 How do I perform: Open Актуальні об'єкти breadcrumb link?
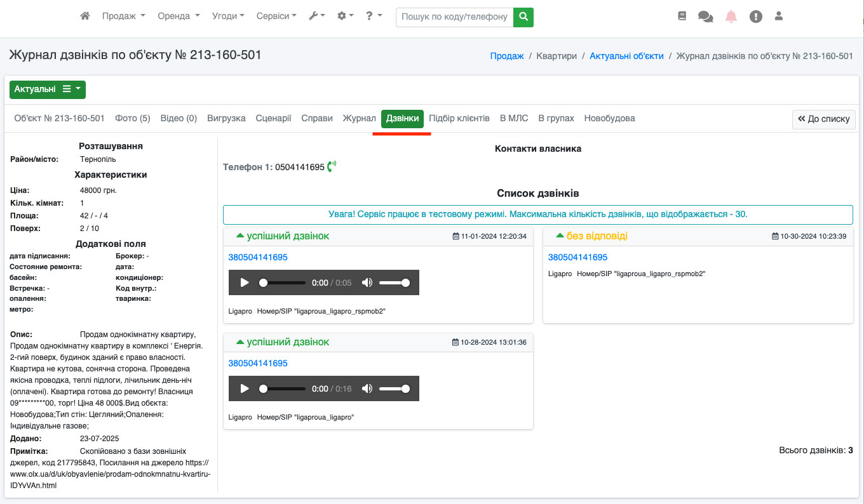point(626,56)
